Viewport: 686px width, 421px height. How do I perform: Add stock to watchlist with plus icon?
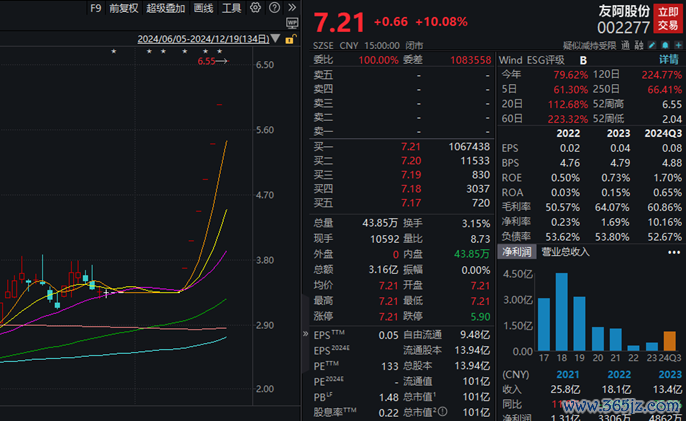click(x=678, y=46)
